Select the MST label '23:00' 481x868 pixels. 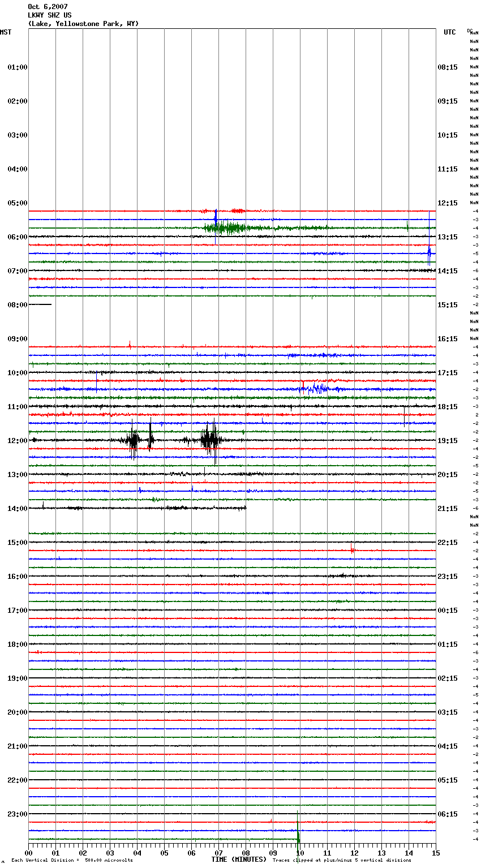pos(18,814)
